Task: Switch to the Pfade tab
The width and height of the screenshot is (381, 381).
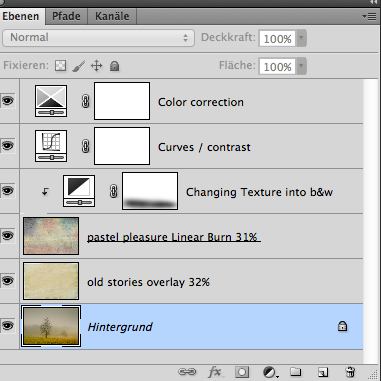Action: (x=66, y=16)
